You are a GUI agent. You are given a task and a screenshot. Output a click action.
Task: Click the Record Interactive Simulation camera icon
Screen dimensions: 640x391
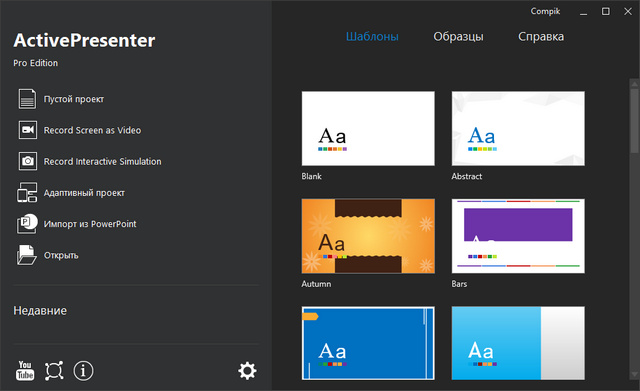27,161
